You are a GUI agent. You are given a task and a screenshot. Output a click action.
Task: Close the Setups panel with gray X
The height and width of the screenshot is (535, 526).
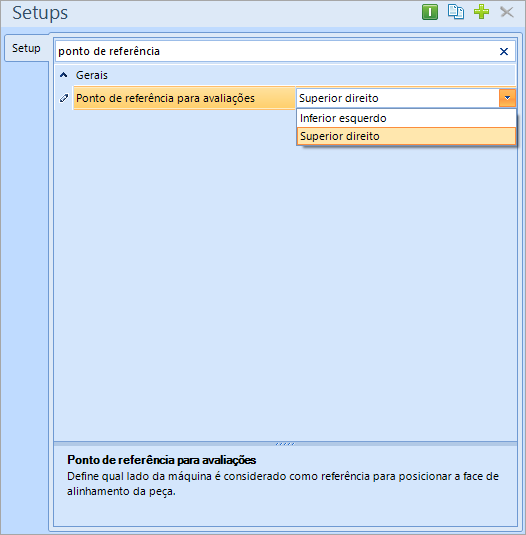507,12
